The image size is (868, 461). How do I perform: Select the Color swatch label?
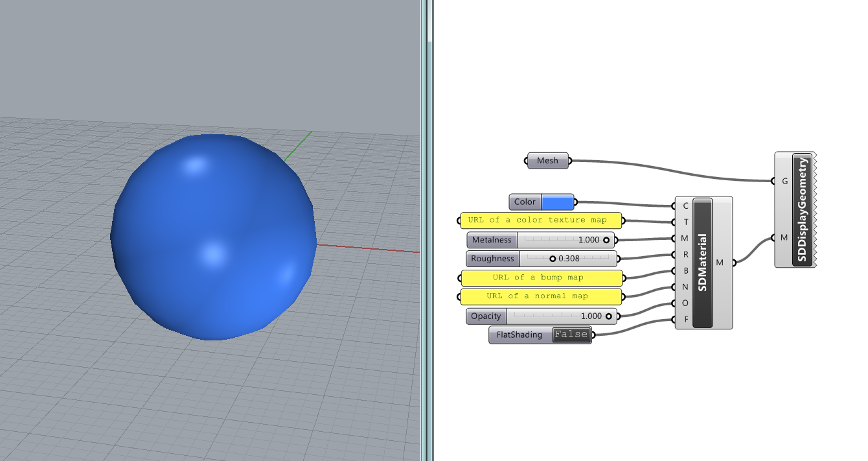[525, 202]
